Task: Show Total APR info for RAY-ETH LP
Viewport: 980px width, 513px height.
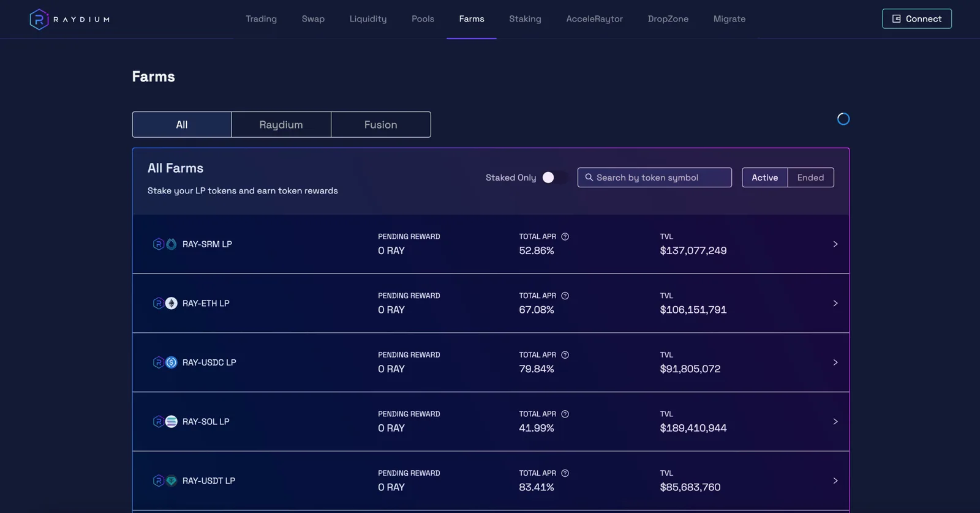Action: click(565, 296)
